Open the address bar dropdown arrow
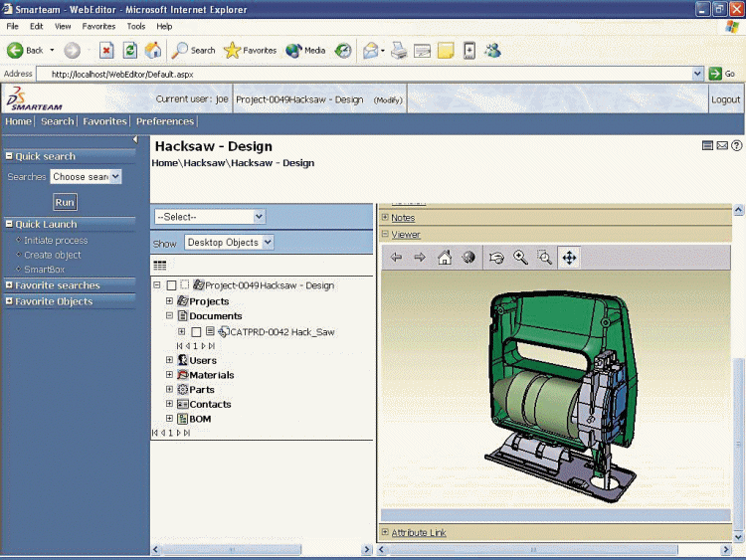The image size is (746, 560). click(697, 74)
